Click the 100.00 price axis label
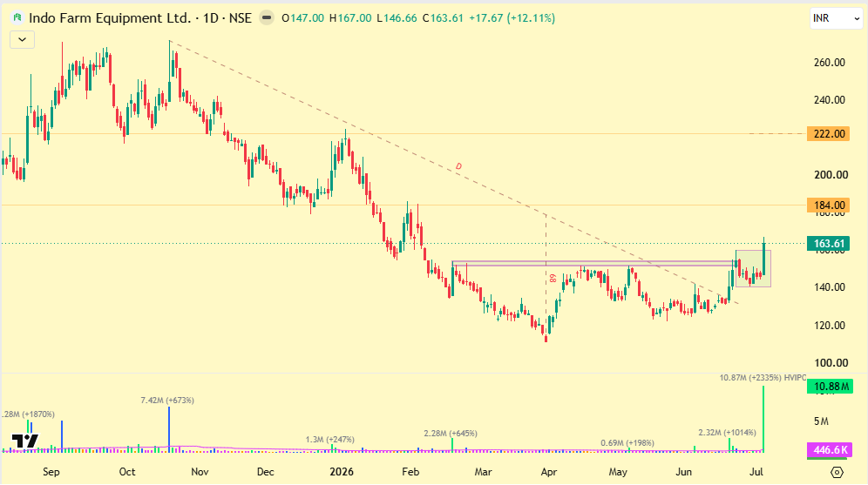The width and height of the screenshot is (868, 485). [831, 363]
